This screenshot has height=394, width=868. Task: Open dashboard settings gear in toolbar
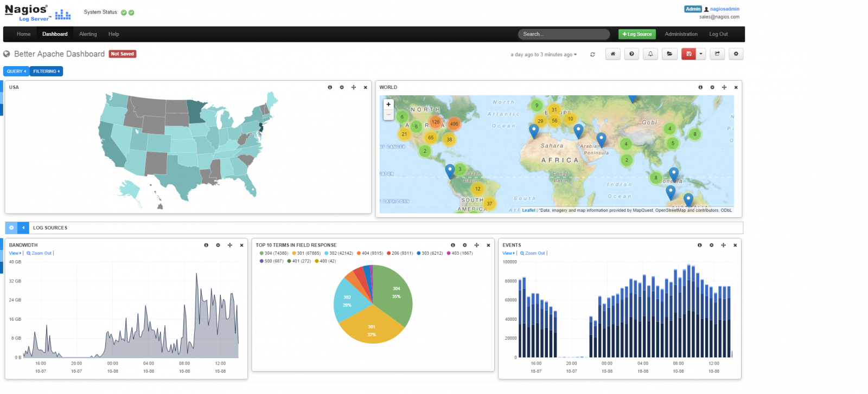pos(736,54)
